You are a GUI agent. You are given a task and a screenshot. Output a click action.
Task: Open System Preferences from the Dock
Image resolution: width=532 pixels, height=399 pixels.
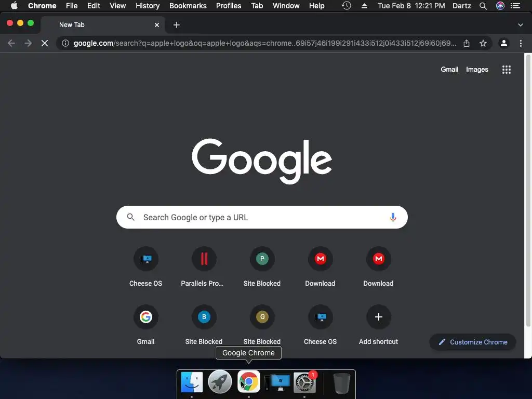coord(305,382)
